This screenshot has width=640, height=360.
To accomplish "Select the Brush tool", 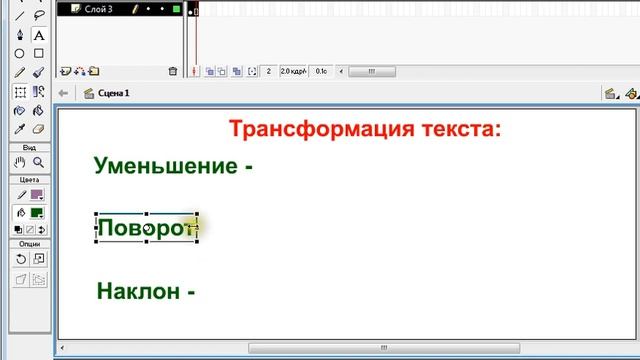I will click(x=39, y=72).
